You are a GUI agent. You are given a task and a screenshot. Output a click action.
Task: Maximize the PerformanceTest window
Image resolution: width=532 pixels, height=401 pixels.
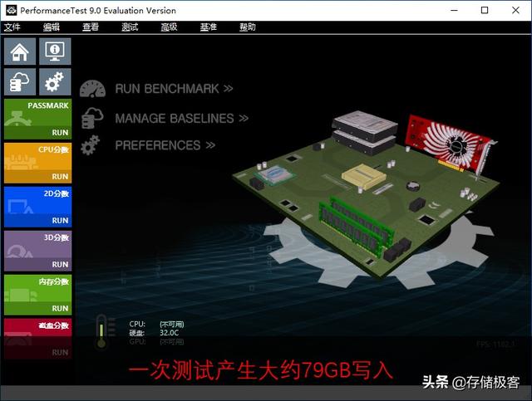pos(485,10)
